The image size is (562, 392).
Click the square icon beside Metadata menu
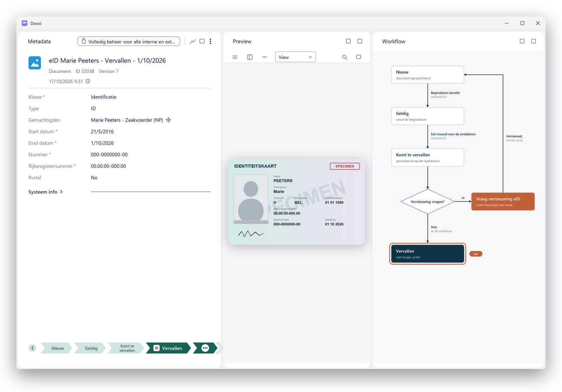202,41
